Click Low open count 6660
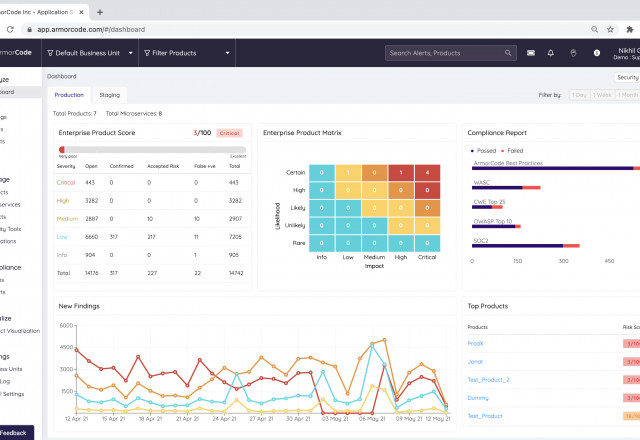The image size is (640, 440). [x=91, y=237]
